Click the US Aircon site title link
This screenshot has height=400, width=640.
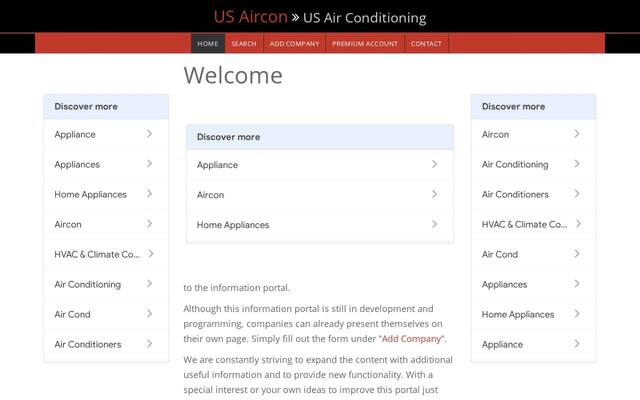(x=251, y=17)
